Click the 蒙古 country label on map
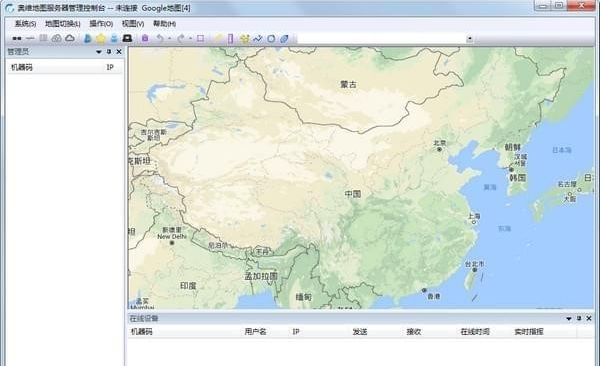 click(348, 84)
